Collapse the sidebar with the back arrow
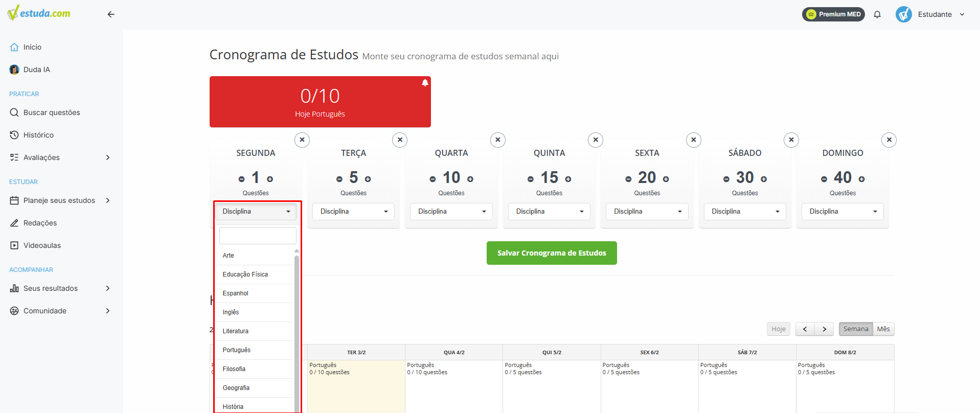 tap(111, 14)
